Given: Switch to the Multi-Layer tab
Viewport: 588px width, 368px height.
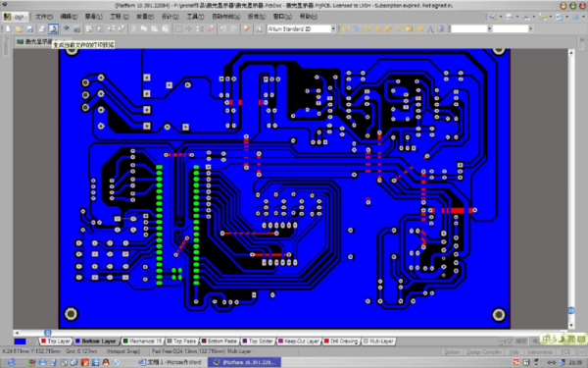Looking at the screenshot, I should 378,342.
